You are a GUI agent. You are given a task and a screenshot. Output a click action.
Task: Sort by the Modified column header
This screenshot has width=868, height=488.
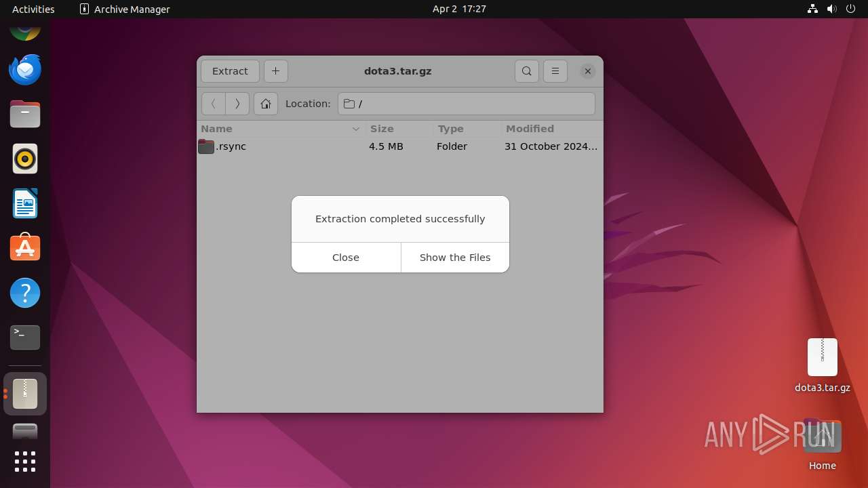tap(552, 129)
